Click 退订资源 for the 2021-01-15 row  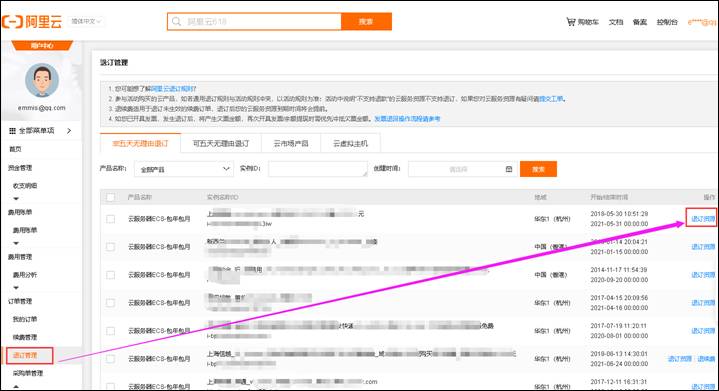click(x=703, y=247)
